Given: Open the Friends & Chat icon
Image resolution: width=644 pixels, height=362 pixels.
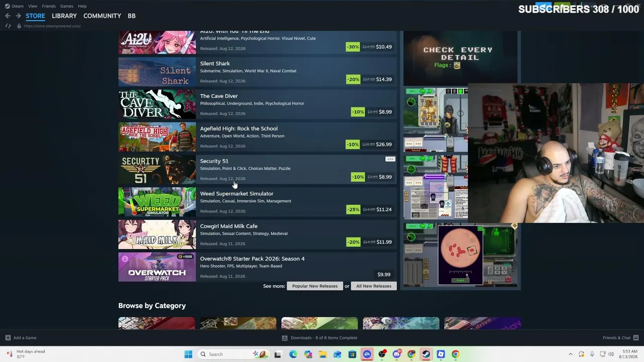Looking at the screenshot, I should coord(636,338).
